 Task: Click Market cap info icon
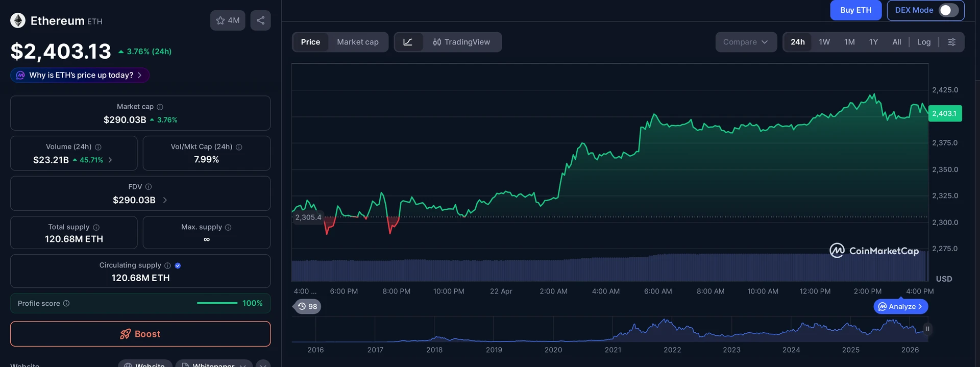[160, 107]
